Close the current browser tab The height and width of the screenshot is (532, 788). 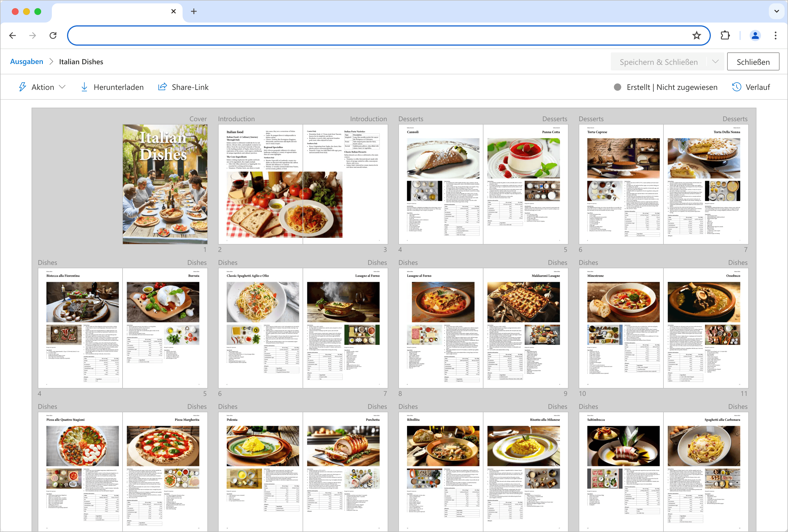coord(174,11)
